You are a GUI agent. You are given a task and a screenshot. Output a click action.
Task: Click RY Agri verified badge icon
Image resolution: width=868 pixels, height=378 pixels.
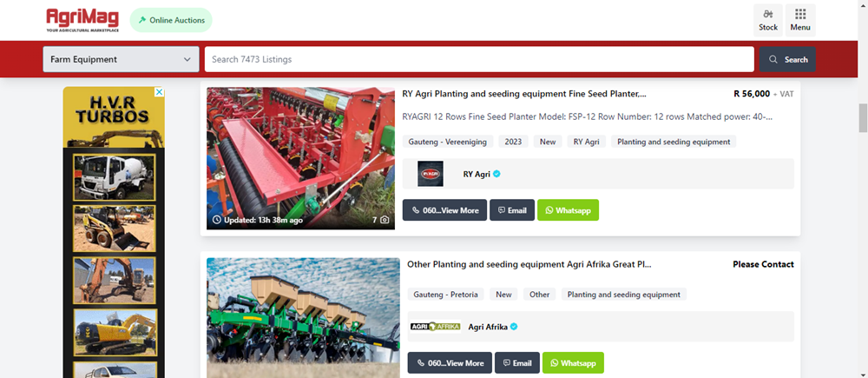[x=497, y=174]
